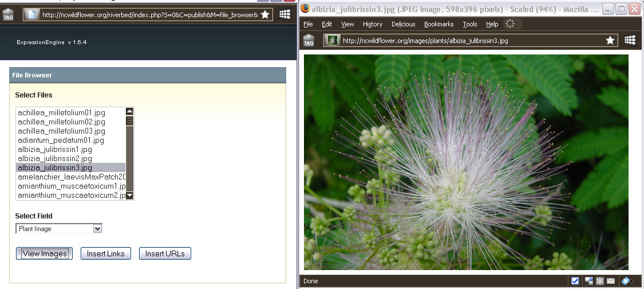Click the grid icon right of image URL

(630, 40)
